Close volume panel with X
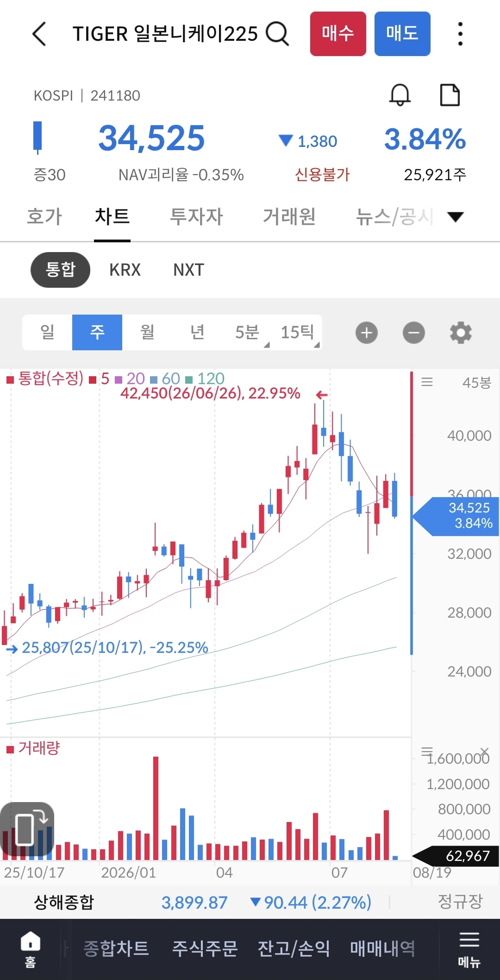500x980 pixels. coord(484,751)
